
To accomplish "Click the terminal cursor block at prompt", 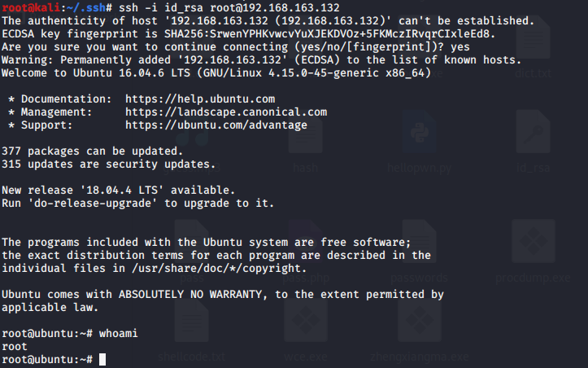I will (102, 359).
